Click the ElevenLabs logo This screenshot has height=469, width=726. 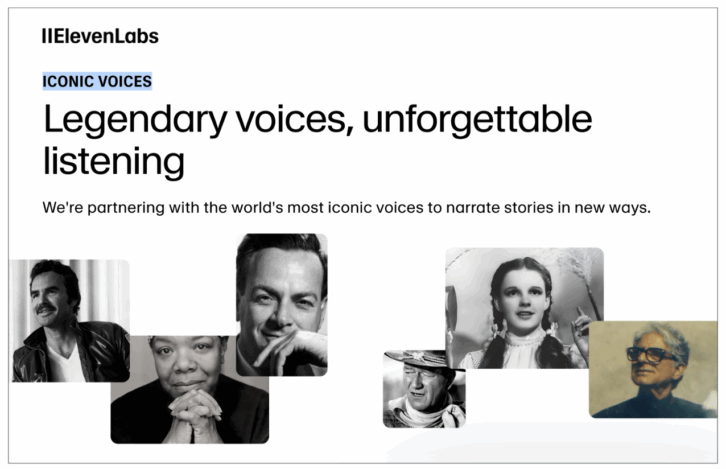[100, 37]
